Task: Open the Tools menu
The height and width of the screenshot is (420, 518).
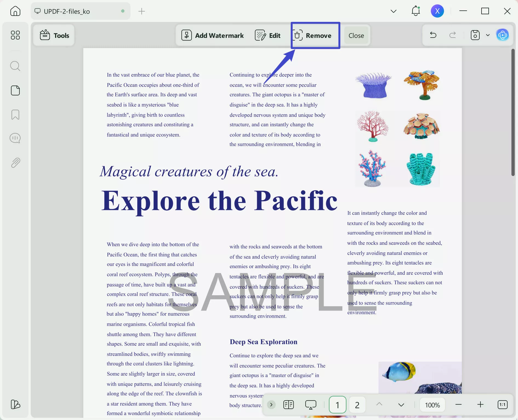Action: pos(54,35)
